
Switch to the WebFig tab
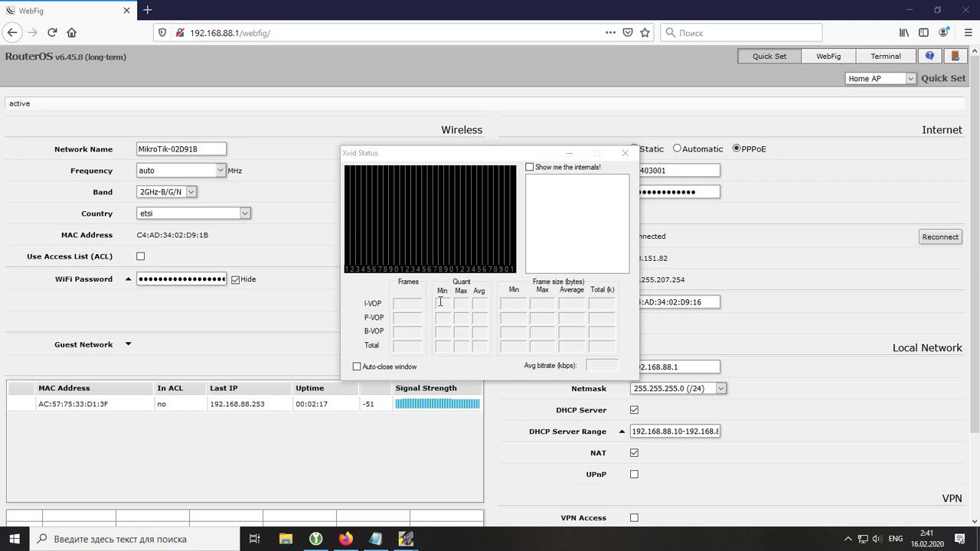click(x=828, y=56)
